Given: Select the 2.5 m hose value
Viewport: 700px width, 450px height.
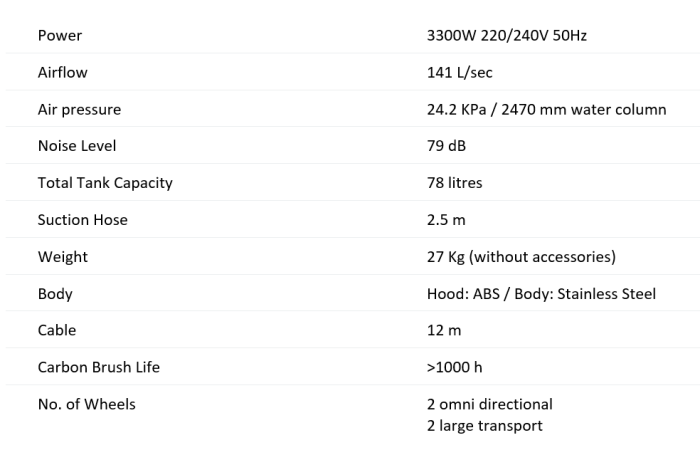Looking at the screenshot, I should [x=446, y=220].
